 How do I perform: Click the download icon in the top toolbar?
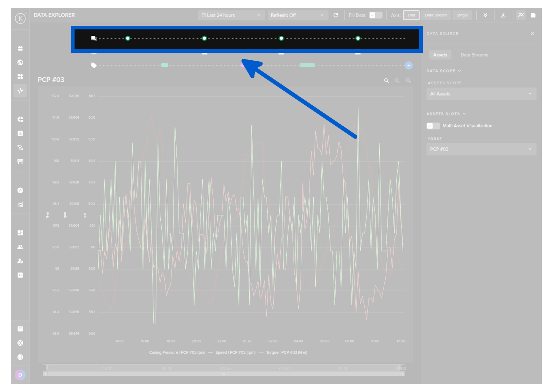pos(503,15)
